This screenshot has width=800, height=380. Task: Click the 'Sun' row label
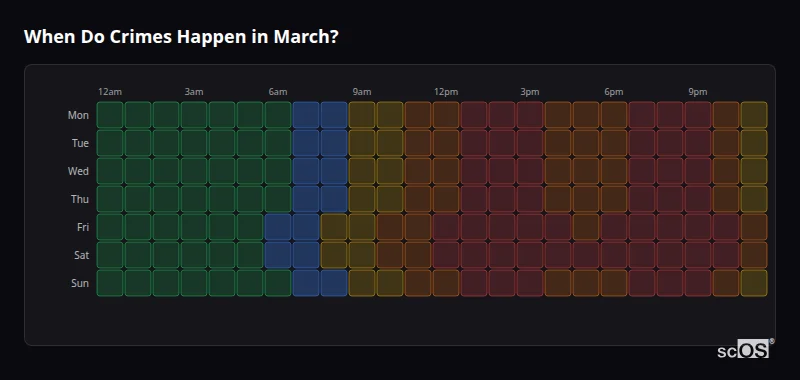[80, 283]
